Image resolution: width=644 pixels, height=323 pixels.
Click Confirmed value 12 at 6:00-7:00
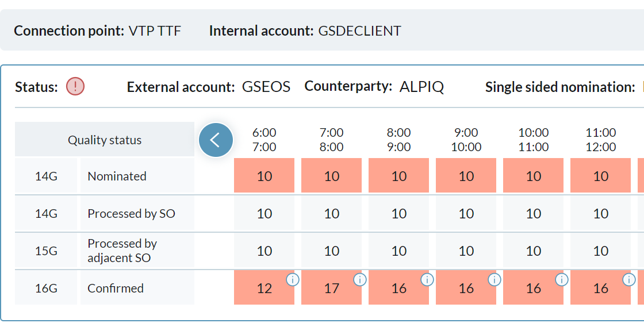pos(264,289)
